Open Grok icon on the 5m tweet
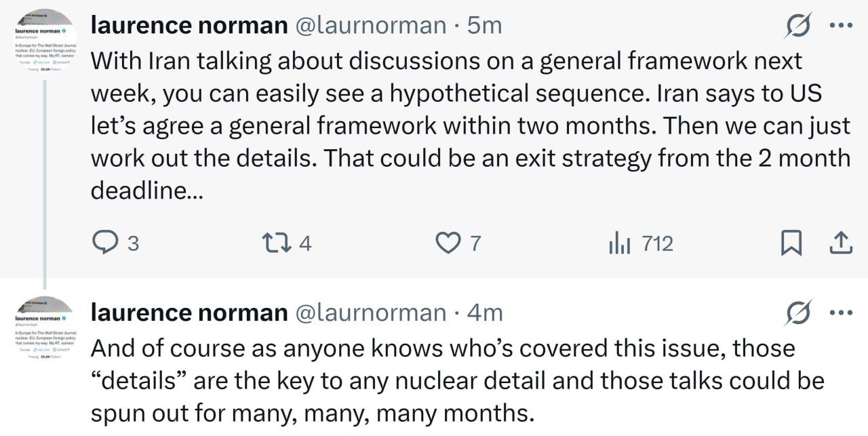 (798, 26)
